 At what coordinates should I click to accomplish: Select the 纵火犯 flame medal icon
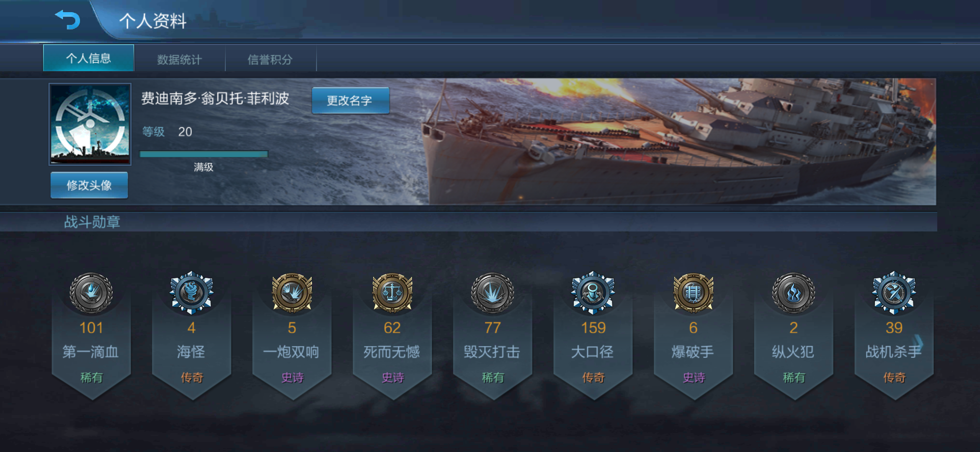[x=794, y=293]
